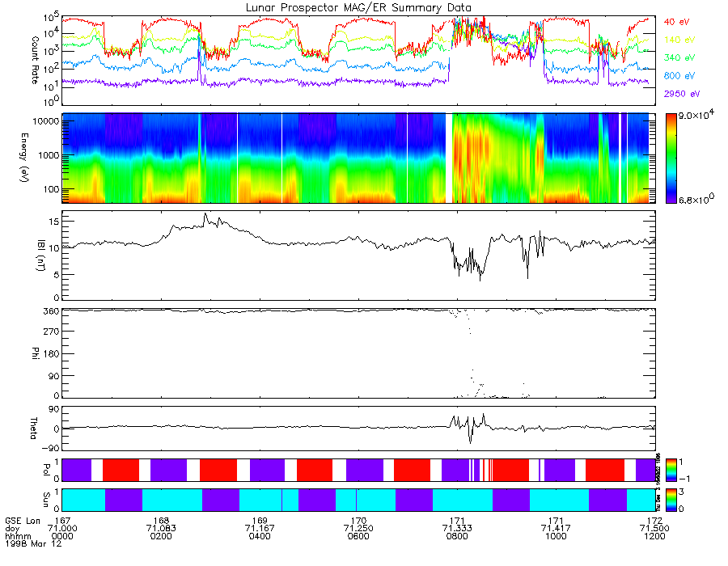Viewport: 728px width, 566px height.
Task: Click the first red block in Pol panel
Action: 121,470
